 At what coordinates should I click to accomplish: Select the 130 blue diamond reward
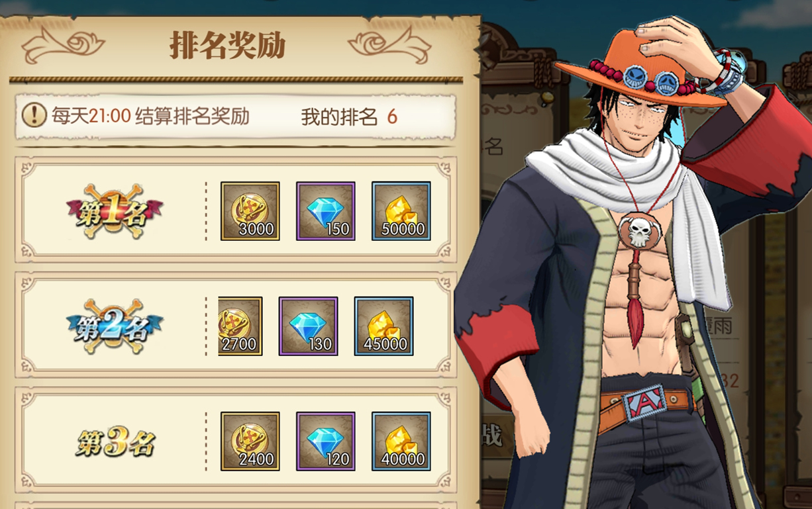click(308, 326)
